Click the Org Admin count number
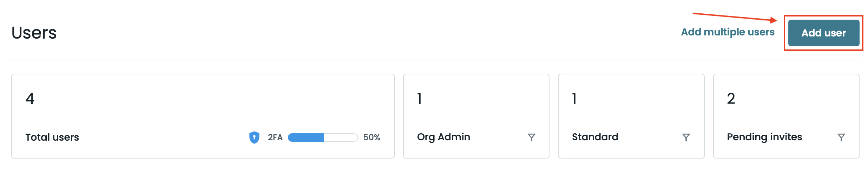868x188 pixels. tap(419, 99)
